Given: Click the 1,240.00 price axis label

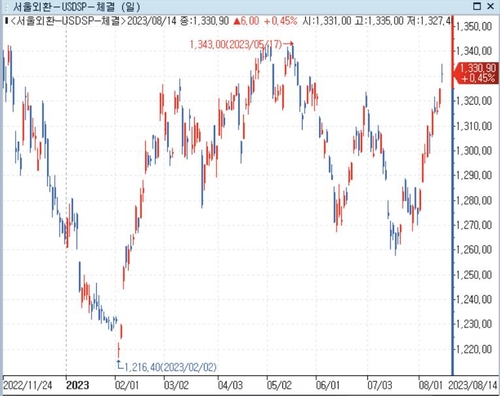Looking at the screenshot, I should coord(474,299).
